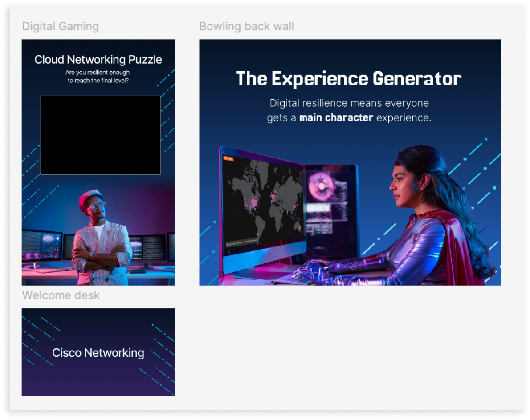Image resolution: width=530 pixels, height=420 pixels.
Task: Click the 'Cloud Networking Puzzle' headline text
Action: pos(98,60)
